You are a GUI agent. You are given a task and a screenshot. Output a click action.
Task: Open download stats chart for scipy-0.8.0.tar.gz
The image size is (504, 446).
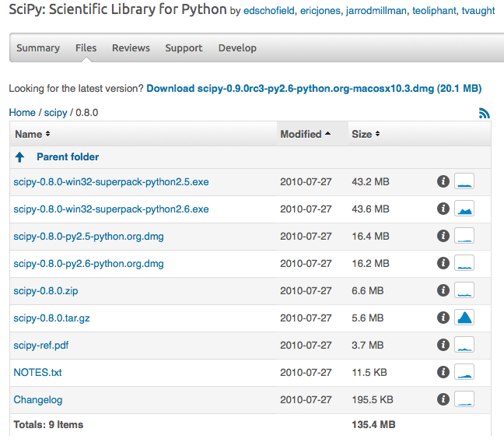(x=464, y=318)
